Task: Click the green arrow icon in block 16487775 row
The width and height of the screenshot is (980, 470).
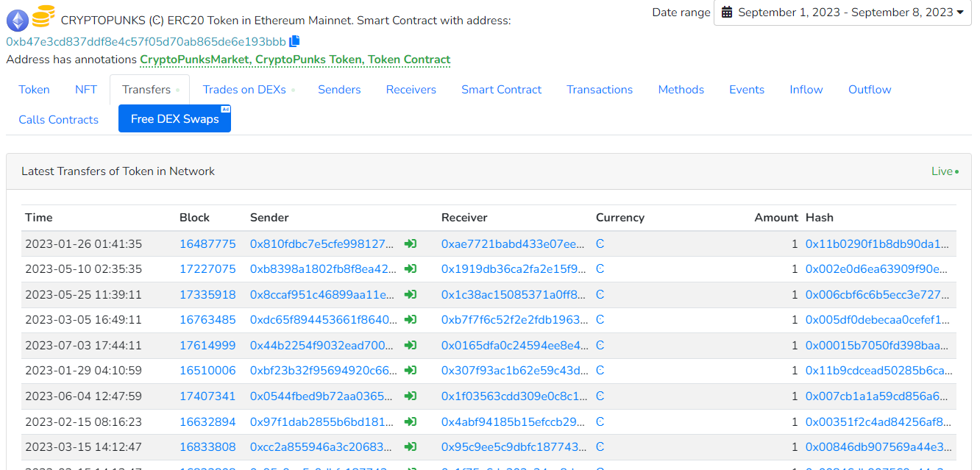Action: 411,244
